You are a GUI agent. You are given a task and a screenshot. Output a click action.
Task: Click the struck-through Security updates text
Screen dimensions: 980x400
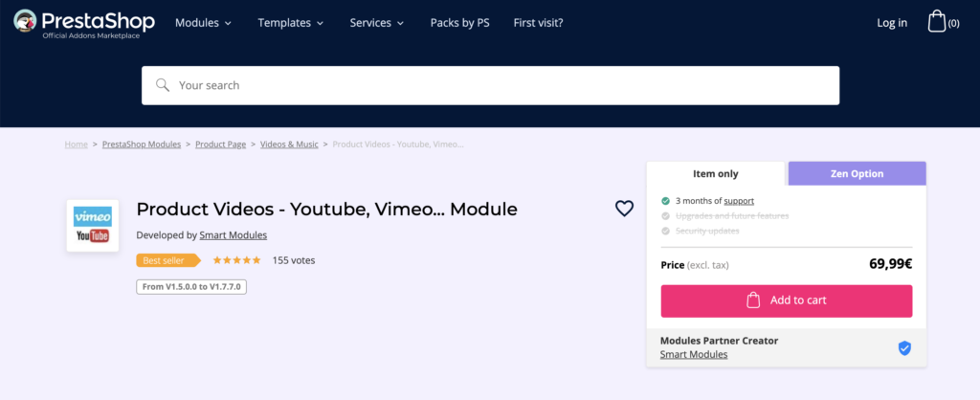pos(707,231)
